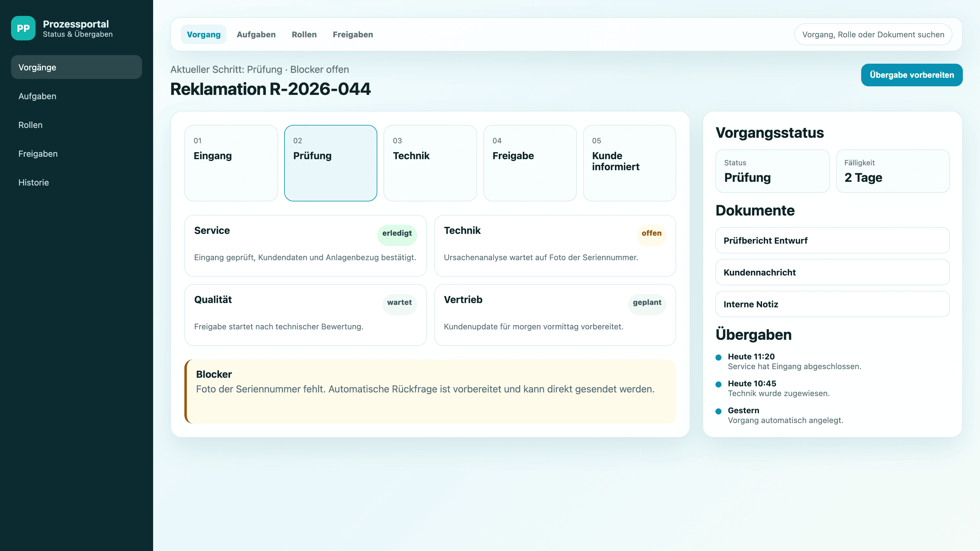Click the dot beside Heute 11:20
980x551 pixels.
(x=718, y=358)
